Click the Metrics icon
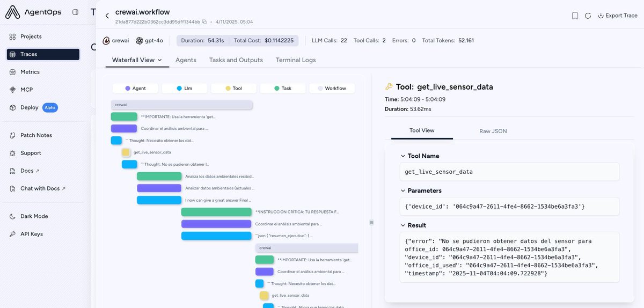The width and height of the screenshot is (644, 308). [13, 72]
